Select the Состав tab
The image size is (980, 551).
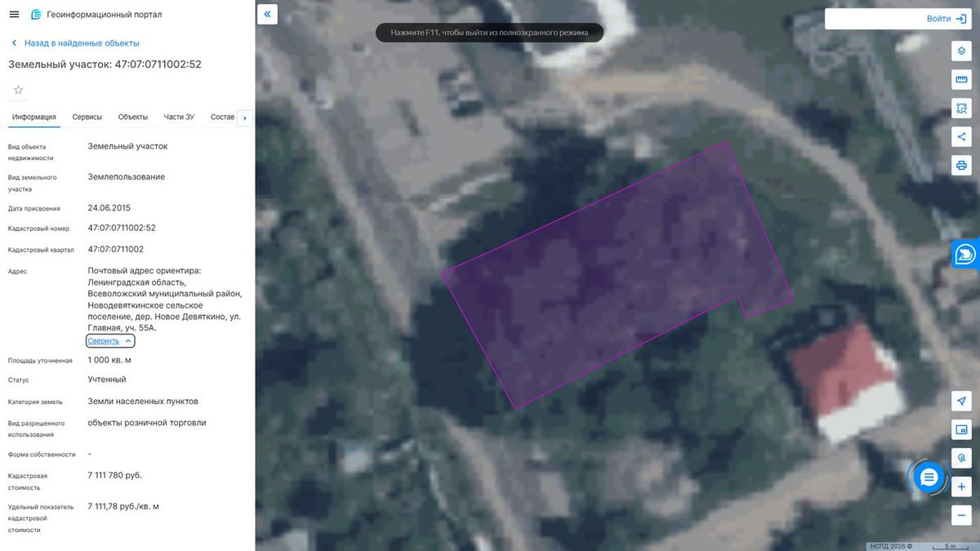tap(222, 117)
